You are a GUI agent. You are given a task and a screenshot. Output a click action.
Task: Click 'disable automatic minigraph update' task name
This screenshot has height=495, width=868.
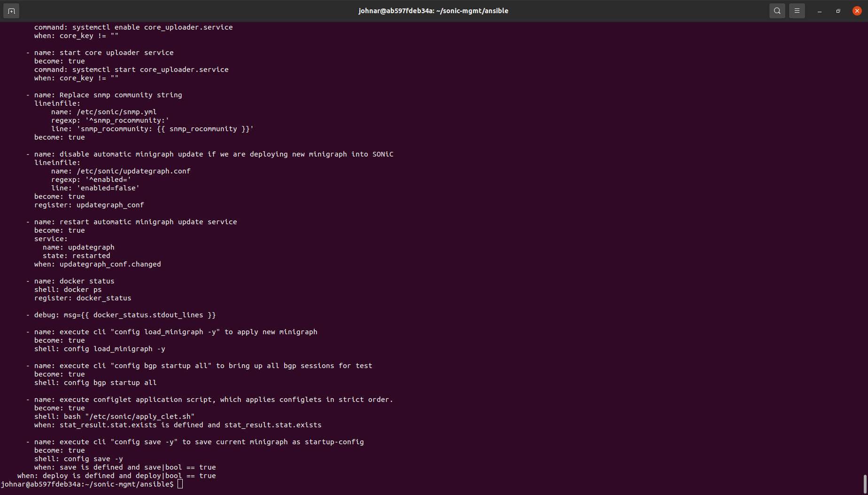pos(214,154)
